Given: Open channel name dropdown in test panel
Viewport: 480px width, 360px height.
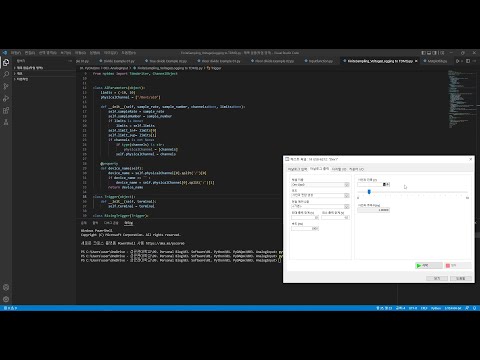Looking at the screenshot, I should click(347, 184).
